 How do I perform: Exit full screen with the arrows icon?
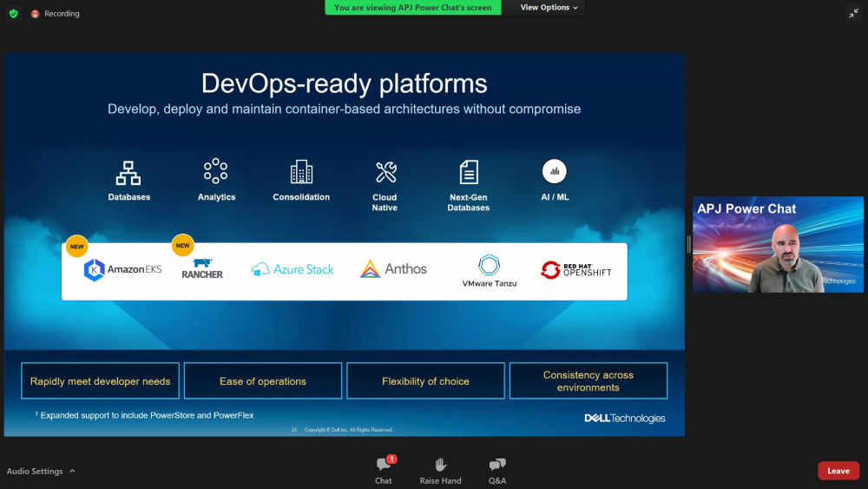tap(853, 13)
